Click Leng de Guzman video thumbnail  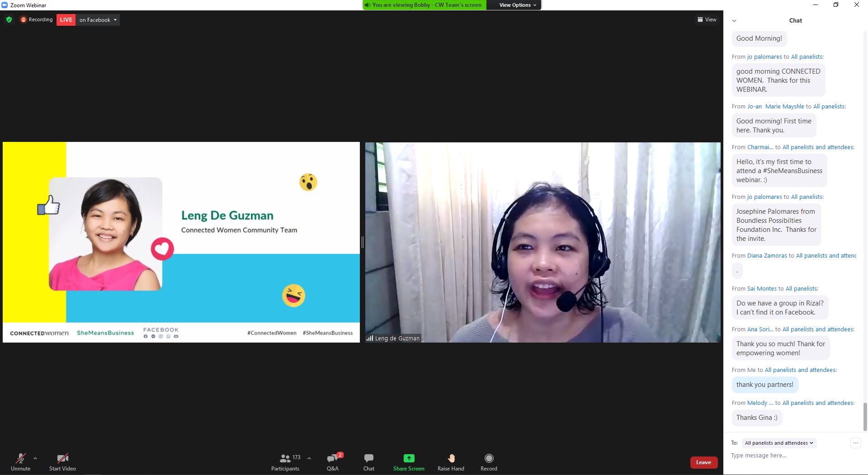[543, 242]
